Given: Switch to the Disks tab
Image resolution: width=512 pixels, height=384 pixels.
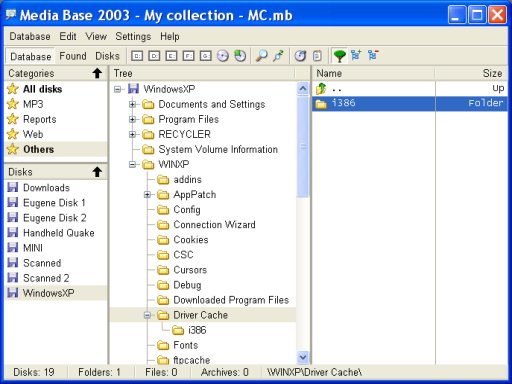Looking at the screenshot, I should (x=107, y=56).
